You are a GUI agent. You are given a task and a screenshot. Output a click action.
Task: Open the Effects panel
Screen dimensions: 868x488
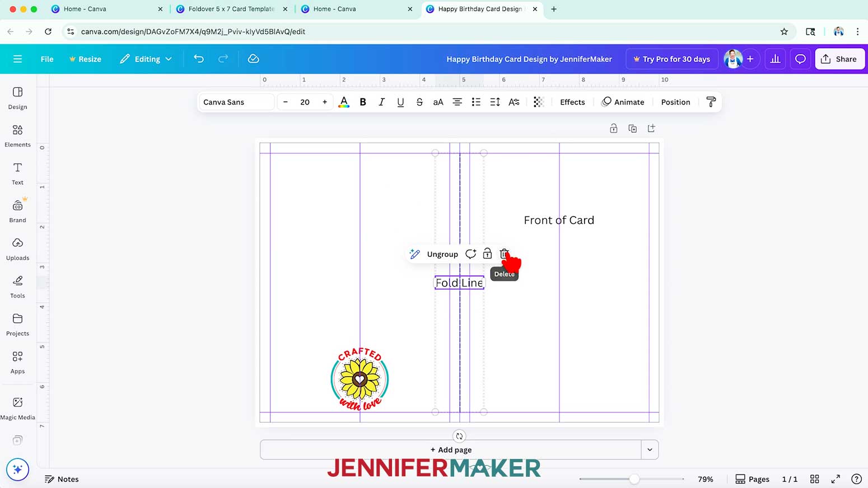pos(572,102)
